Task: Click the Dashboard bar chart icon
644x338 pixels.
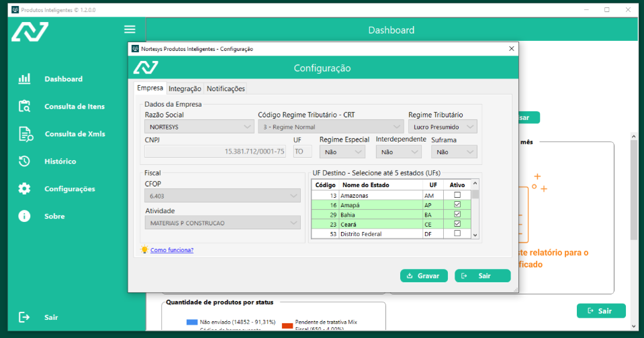Action: click(x=24, y=79)
